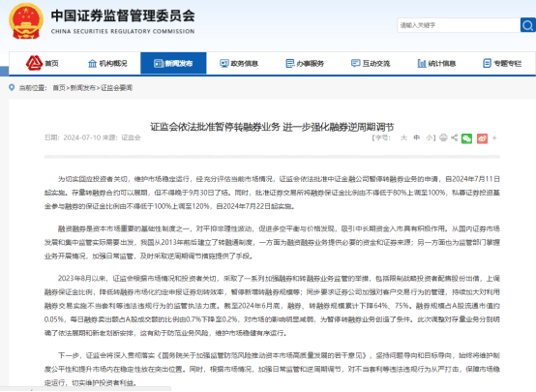Set font size to 中 (medium)
Screen dimensions: 536x392
click(x=416, y=137)
